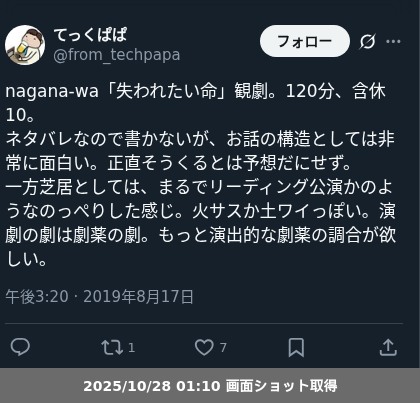Click the word nagana-wa in the tweet

(x=52, y=91)
